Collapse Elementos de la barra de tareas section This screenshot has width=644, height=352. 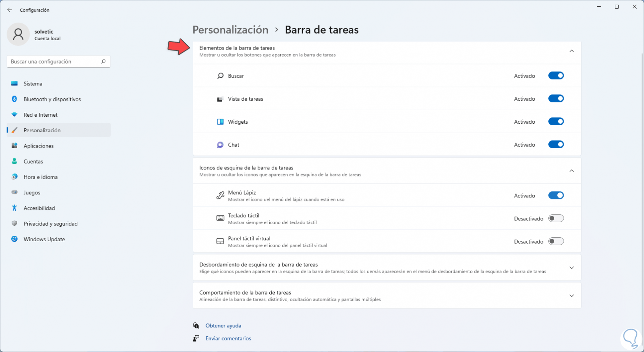pyautogui.click(x=571, y=51)
